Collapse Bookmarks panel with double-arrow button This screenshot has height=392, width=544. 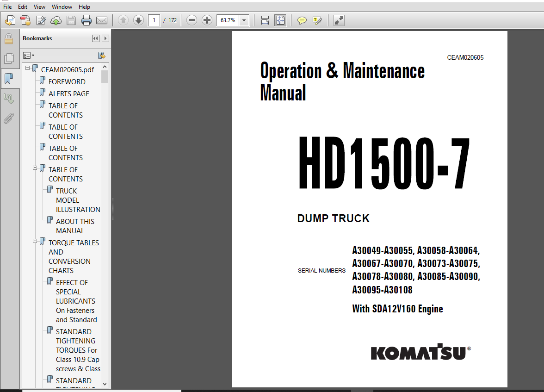pos(96,38)
